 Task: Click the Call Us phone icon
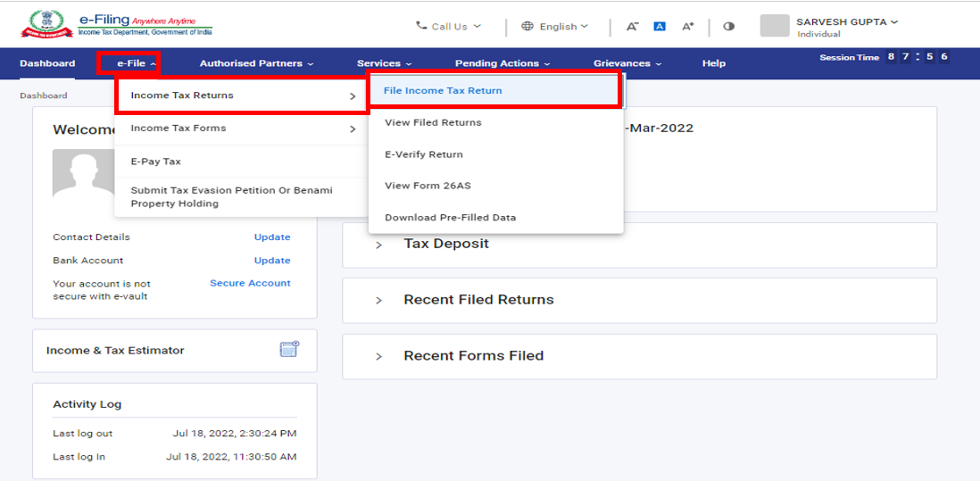[x=421, y=26]
